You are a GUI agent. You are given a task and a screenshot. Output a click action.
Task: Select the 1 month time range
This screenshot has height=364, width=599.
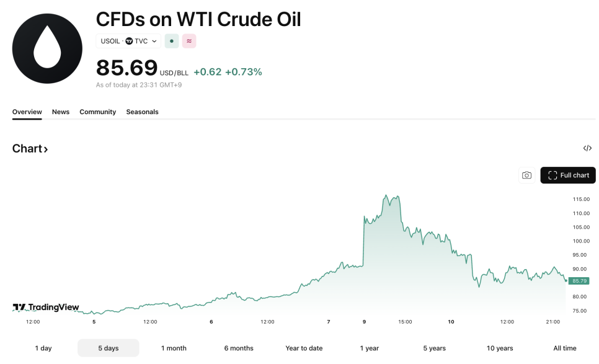[x=174, y=348]
